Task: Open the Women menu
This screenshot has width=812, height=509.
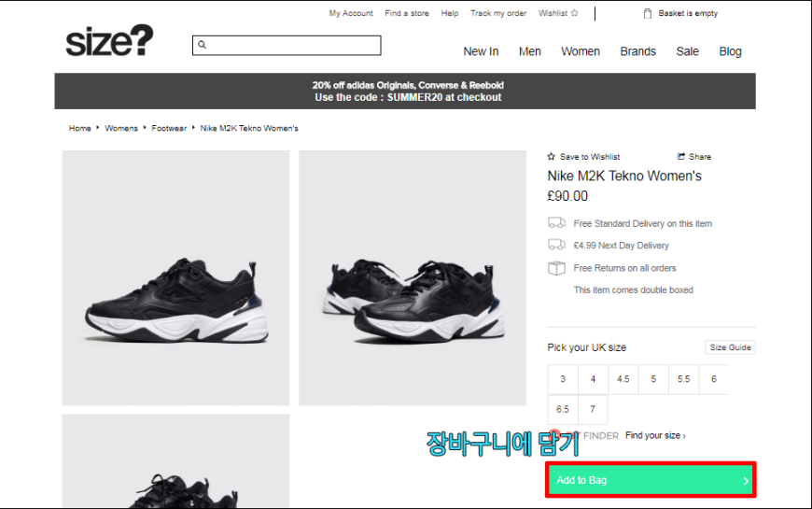Action: (x=581, y=51)
